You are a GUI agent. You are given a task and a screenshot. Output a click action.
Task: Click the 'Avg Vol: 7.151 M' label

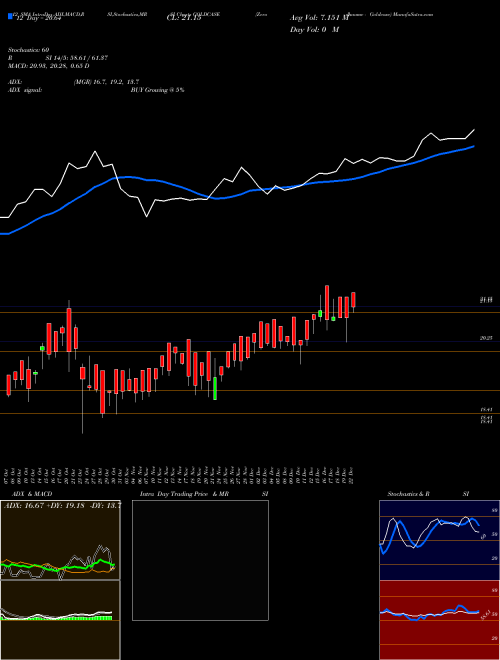coord(319,18)
